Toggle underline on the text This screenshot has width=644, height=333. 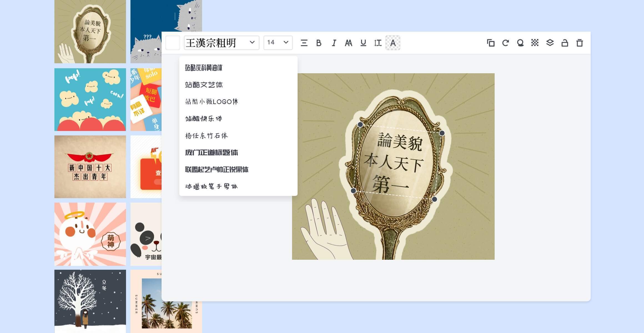364,43
